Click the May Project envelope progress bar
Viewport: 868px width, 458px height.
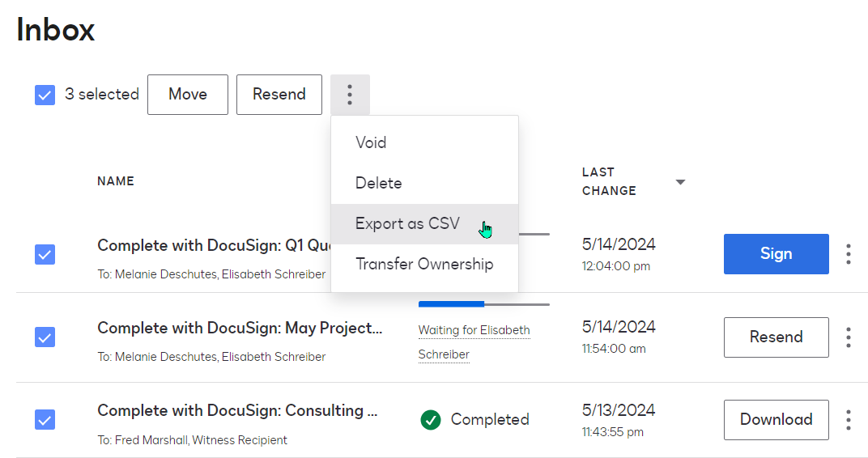click(483, 304)
